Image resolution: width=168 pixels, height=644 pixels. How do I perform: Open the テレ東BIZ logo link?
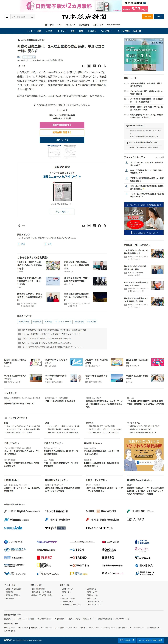pos(44,558)
